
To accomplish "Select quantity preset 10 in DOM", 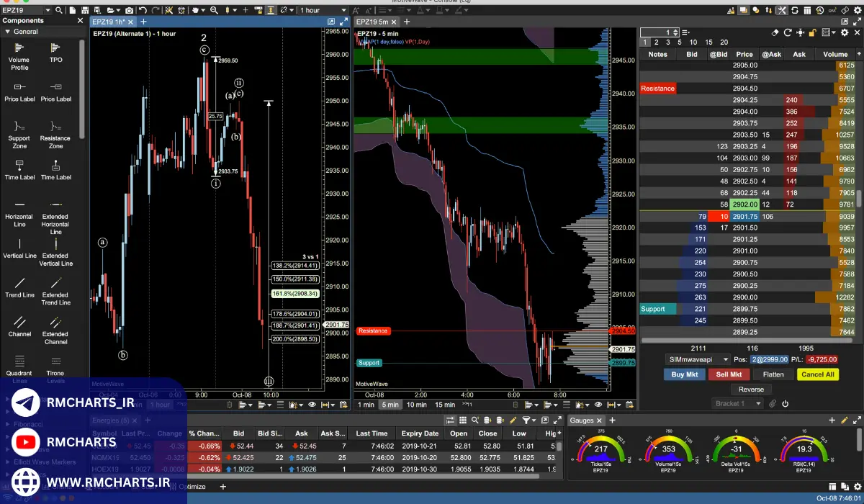I will point(693,42).
